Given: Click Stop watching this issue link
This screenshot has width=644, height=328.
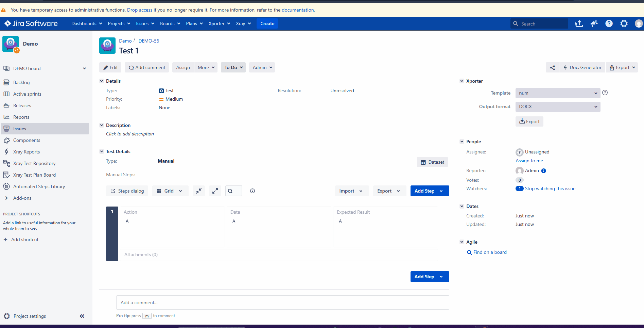Looking at the screenshot, I should click(x=550, y=188).
